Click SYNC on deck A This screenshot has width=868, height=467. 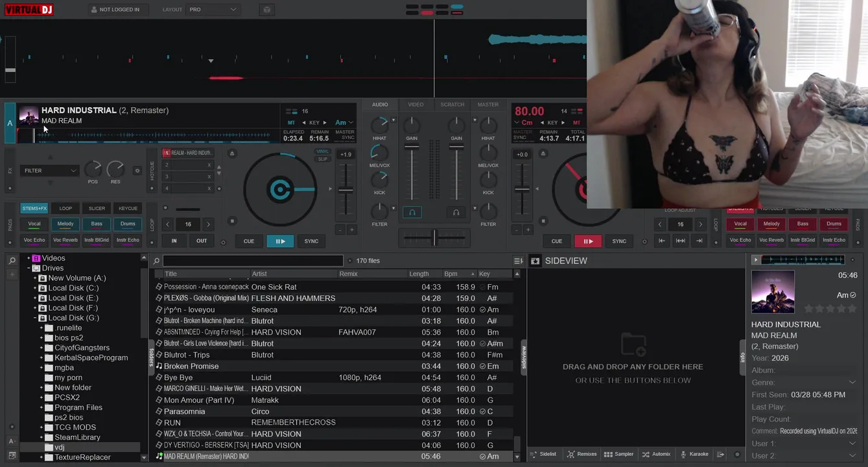(311, 241)
